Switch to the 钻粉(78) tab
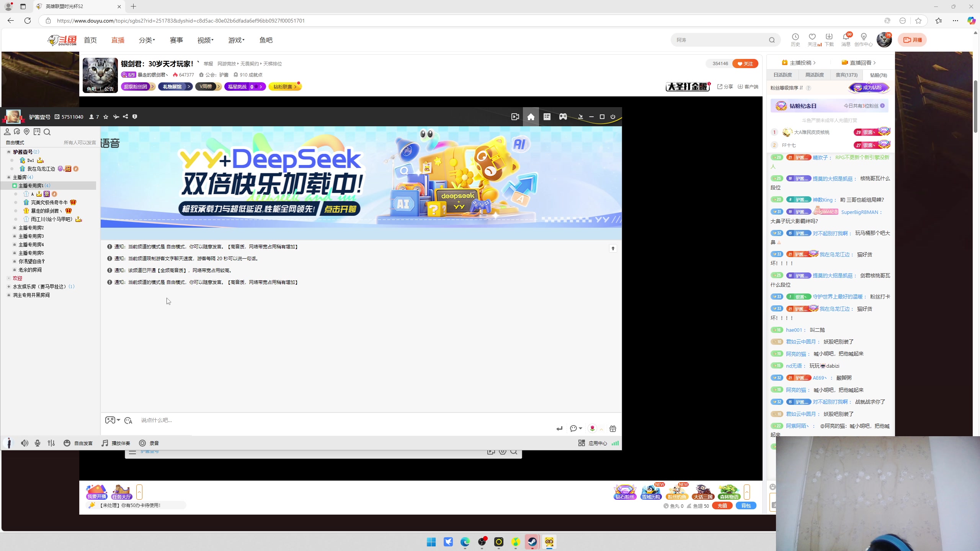This screenshot has width=980, height=551. point(878,75)
